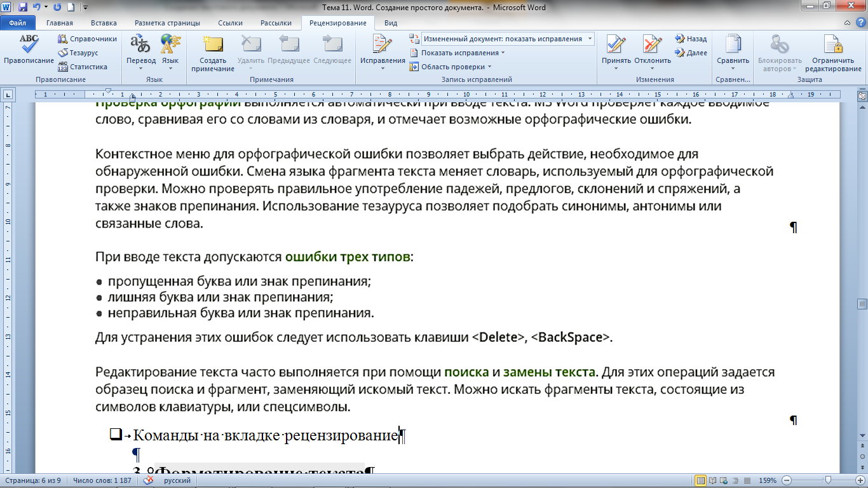868x488 pixels.
Task: Click Блокировать авторов button
Action: (780, 53)
